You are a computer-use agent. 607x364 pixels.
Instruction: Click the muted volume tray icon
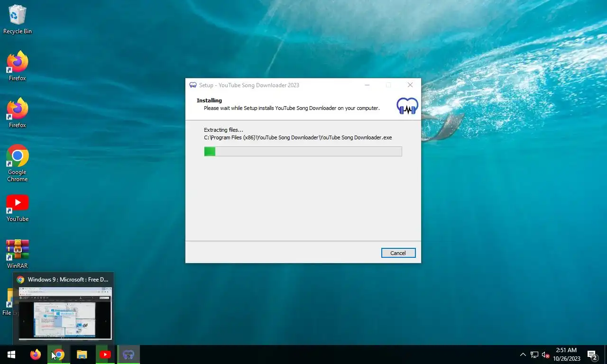click(x=545, y=355)
